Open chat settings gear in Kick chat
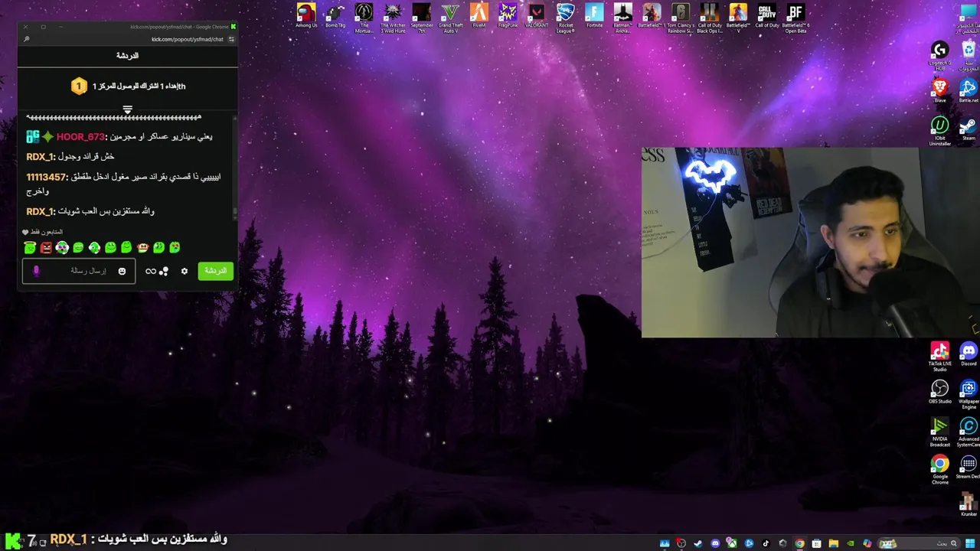 click(x=184, y=271)
